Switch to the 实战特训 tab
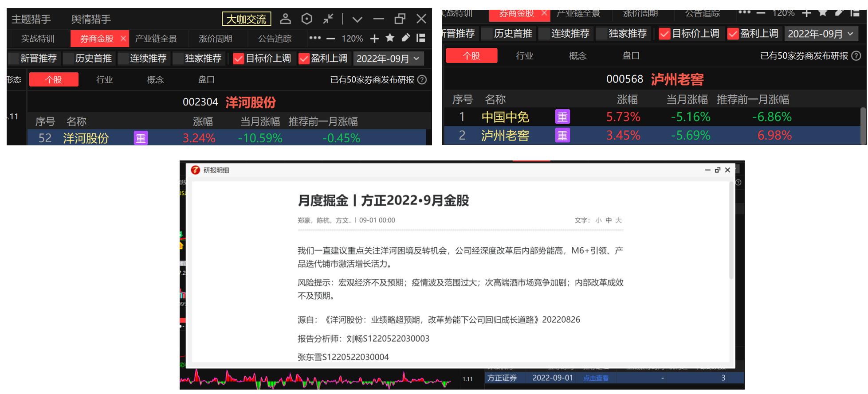Screen dimensions: 868x394 (x=38, y=39)
